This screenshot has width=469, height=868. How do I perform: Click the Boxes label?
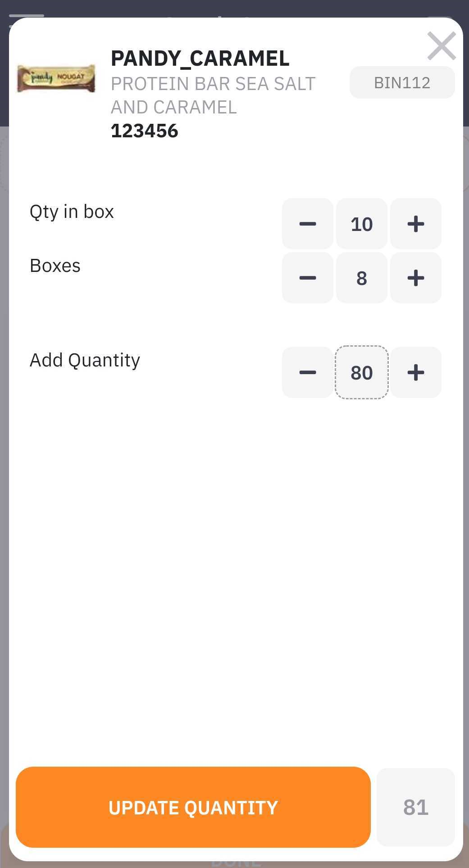(x=55, y=266)
